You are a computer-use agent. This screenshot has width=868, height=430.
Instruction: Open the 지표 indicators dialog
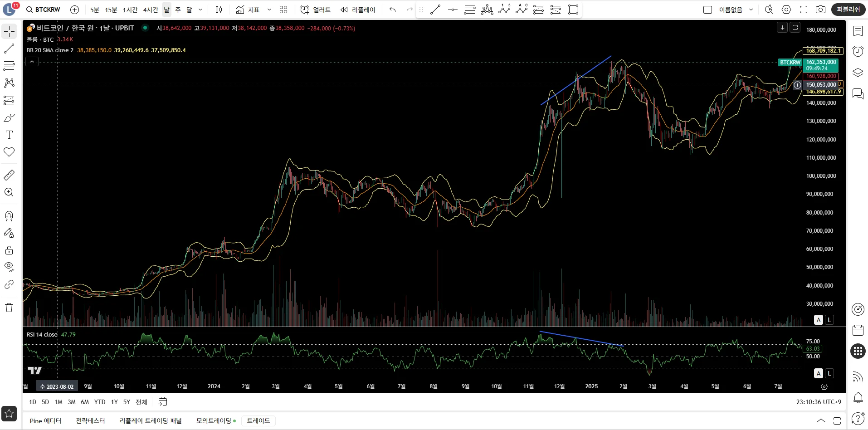tap(248, 10)
